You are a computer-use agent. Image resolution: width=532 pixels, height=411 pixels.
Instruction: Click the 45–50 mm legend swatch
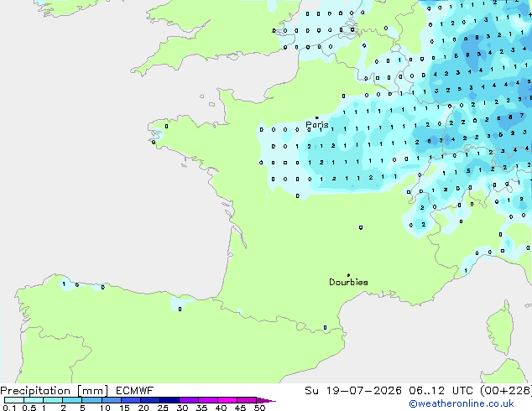point(247,400)
